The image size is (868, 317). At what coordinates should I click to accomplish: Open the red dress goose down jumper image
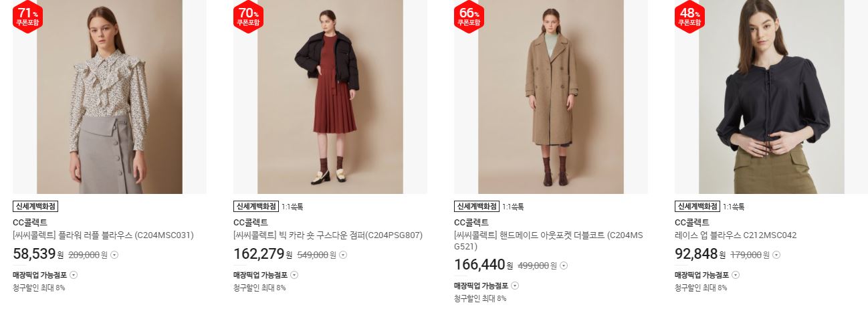coord(330,97)
